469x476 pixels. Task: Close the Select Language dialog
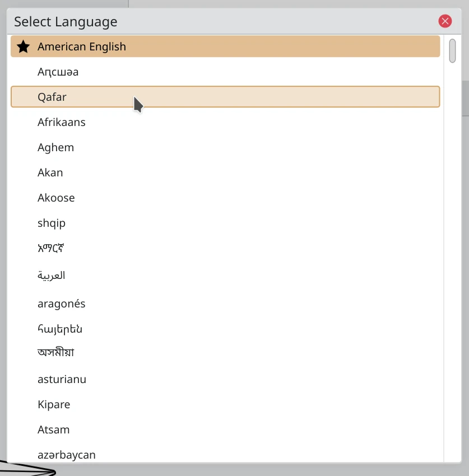(445, 21)
